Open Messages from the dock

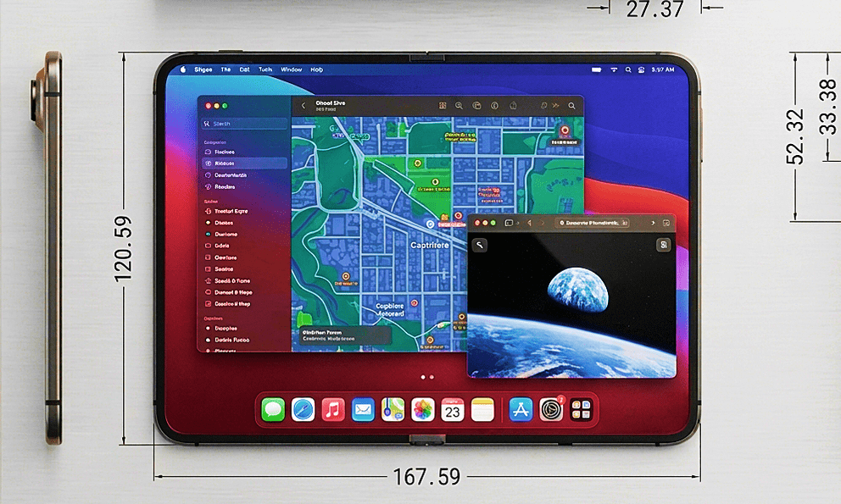[273, 410]
